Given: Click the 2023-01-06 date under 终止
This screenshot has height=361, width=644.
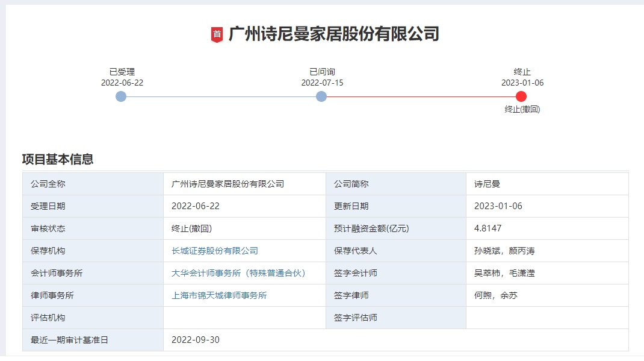Looking at the screenshot, I should pos(522,83).
